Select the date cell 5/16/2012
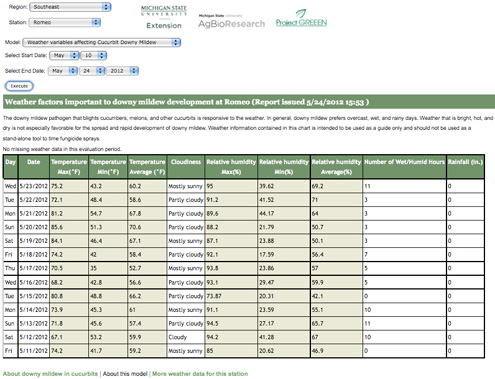The width and height of the screenshot is (495, 379). click(34, 282)
